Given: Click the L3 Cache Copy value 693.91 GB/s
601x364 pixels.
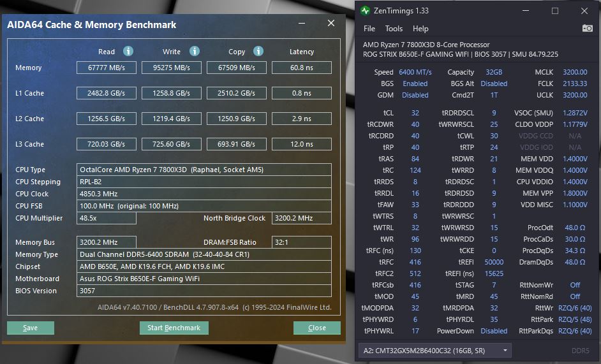Looking at the screenshot, I should 237,144.
